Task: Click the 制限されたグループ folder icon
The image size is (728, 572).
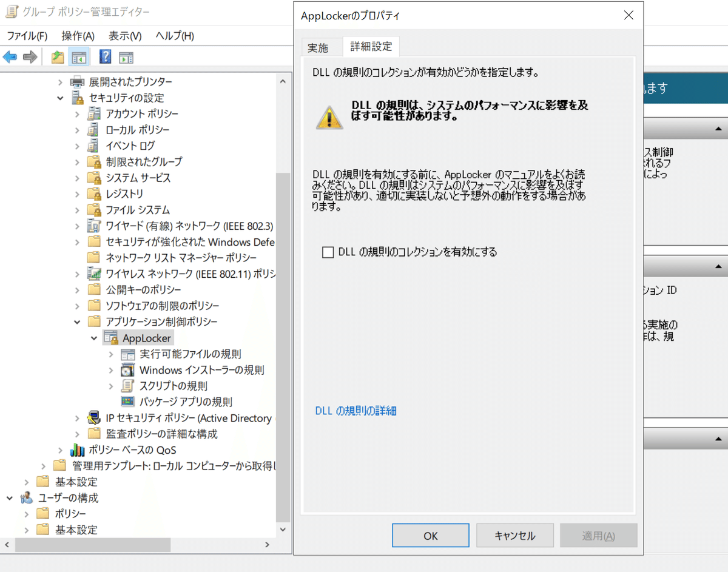Action: 93,162
